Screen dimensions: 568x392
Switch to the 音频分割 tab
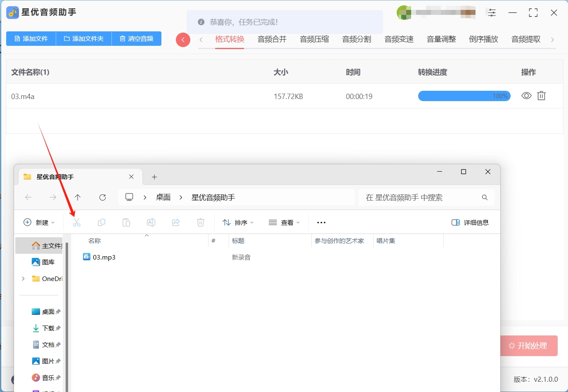point(357,39)
